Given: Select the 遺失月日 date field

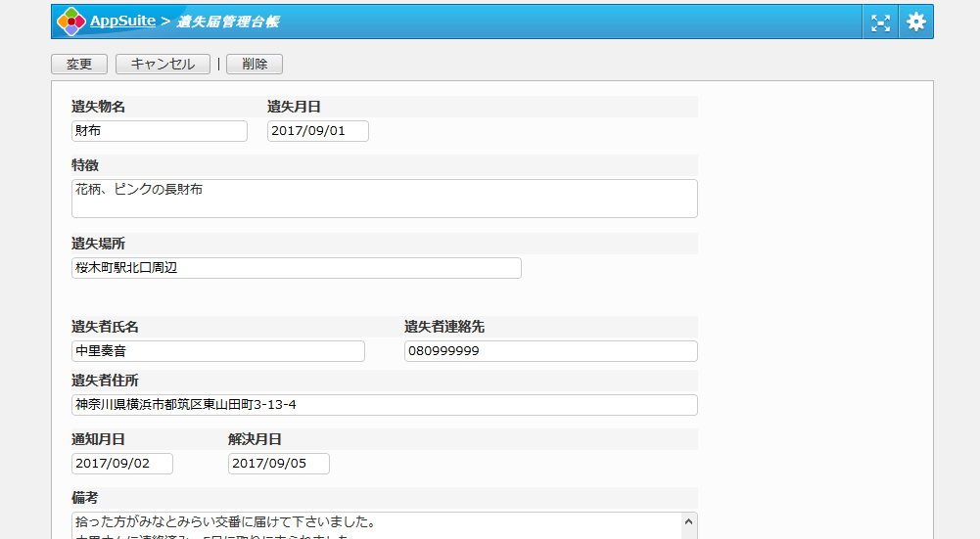Looking at the screenshot, I should tap(317, 131).
